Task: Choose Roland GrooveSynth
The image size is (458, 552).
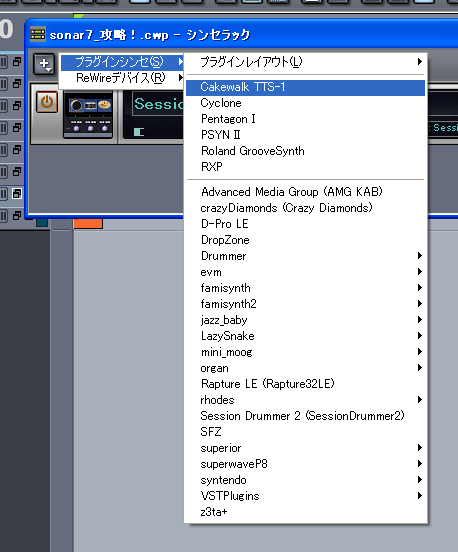Action: pos(306,151)
